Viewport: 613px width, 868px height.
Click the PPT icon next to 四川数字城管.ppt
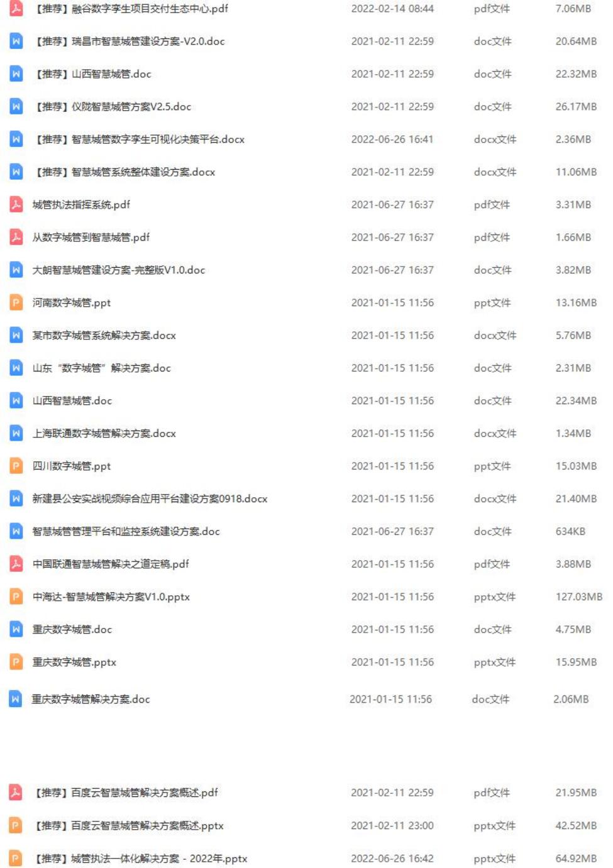pyautogui.click(x=16, y=466)
